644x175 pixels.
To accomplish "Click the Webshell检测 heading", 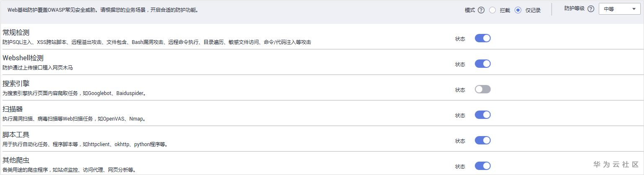I will click(x=23, y=58).
